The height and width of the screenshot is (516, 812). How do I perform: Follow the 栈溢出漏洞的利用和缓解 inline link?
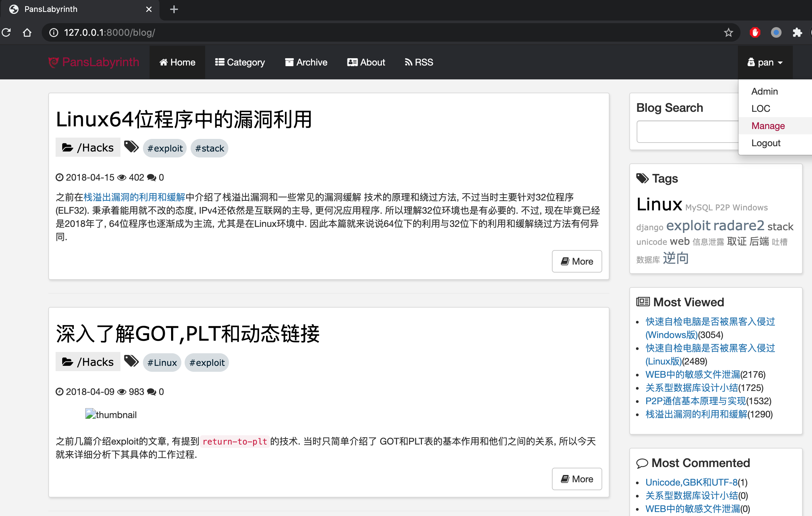click(134, 197)
